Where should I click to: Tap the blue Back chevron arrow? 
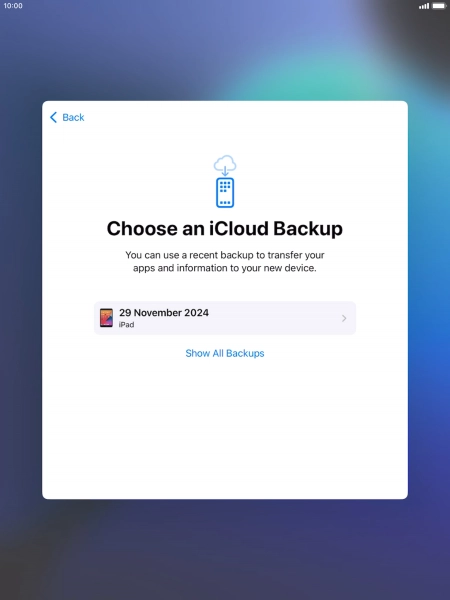[x=54, y=117]
